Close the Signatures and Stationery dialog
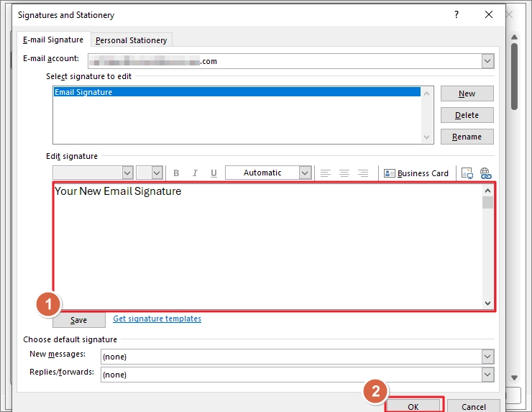This screenshot has height=412, width=532. 489,14
